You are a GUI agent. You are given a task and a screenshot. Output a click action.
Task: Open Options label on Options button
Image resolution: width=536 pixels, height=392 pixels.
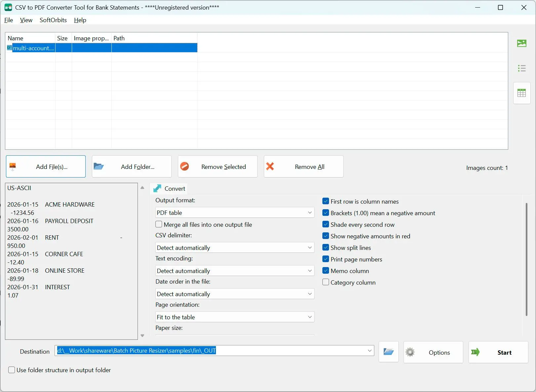tap(439, 352)
